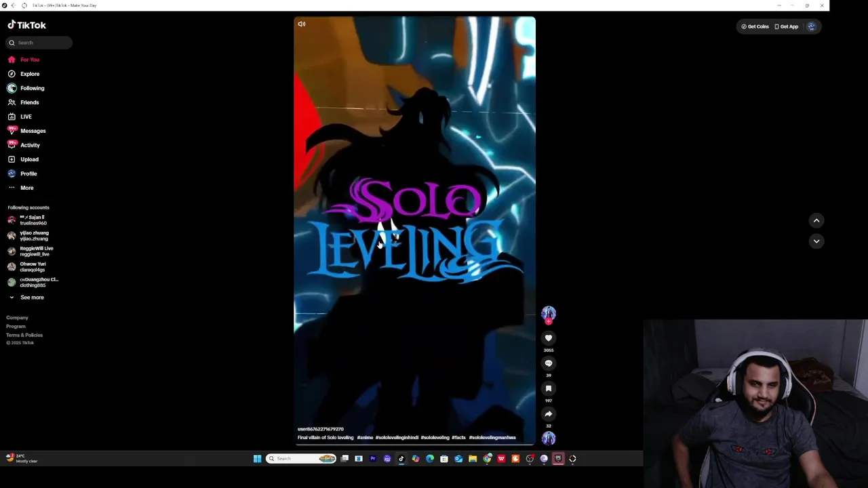Screen dimensions: 868x488
Task: Open Google Chrome from the taskbar
Action: 487,459
